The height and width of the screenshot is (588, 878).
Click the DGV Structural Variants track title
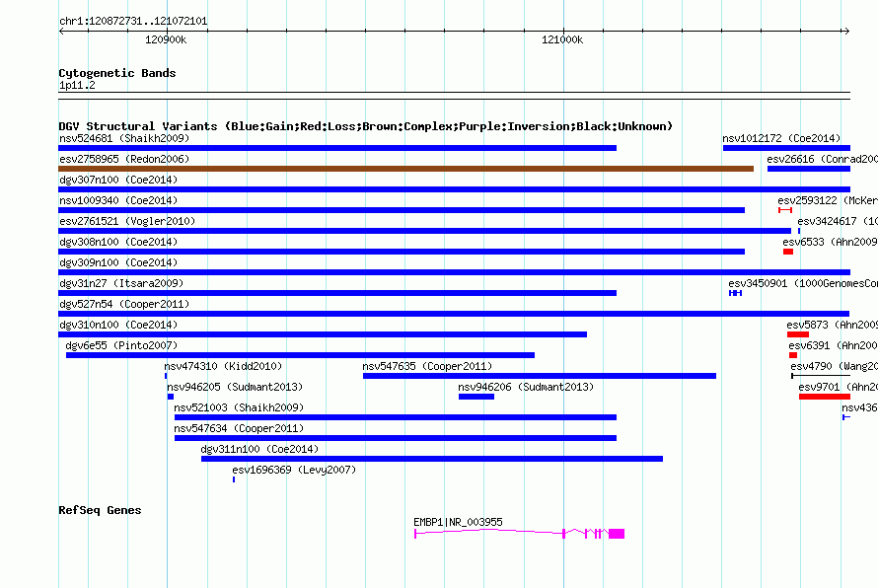pos(365,126)
